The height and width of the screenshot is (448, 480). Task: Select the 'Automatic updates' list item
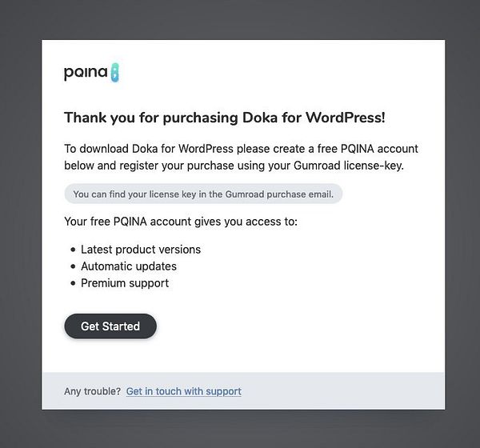[129, 266]
